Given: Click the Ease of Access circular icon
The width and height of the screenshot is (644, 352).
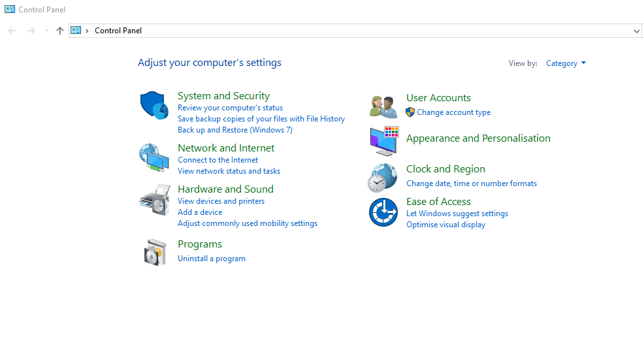Looking at the screenshot, I should tap(383, 212).
